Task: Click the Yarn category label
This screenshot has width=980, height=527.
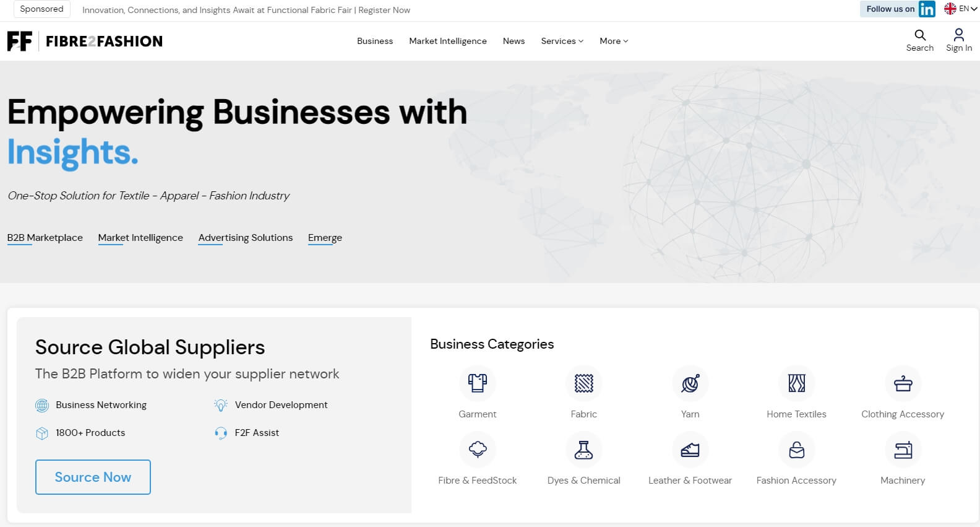Action: tap(690, 414)
